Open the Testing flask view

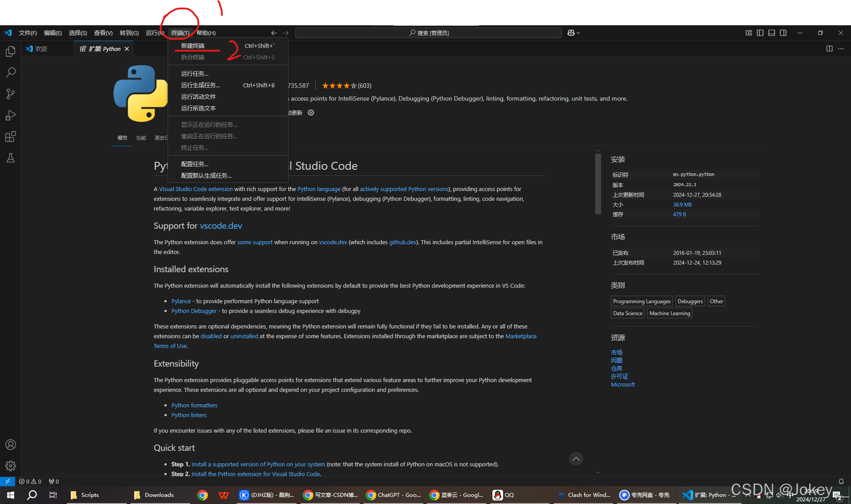coord(11,158)
